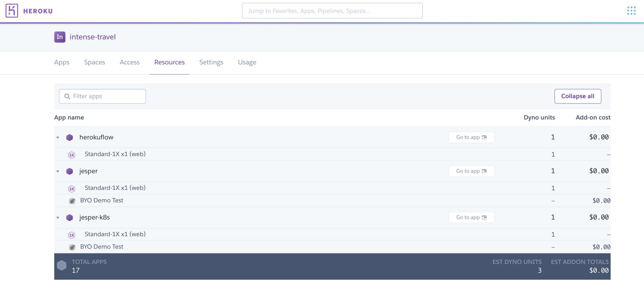Click the jesper-k8s app hexagon icon
Viewport: 644px width, 301px height.
click(x=70, y=218)
